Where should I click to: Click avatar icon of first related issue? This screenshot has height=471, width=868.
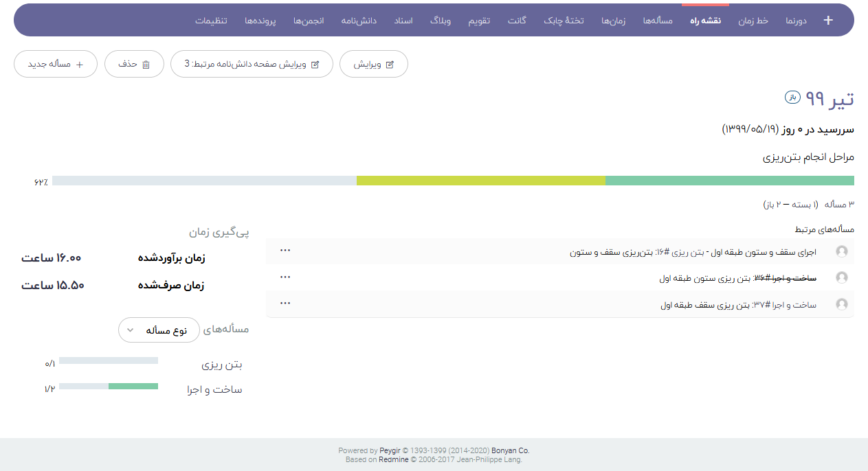pos(841,252)
